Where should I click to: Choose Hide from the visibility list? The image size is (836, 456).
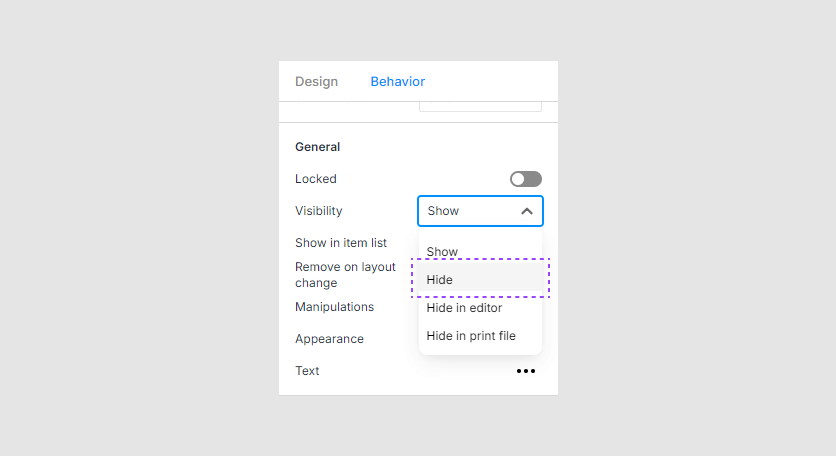click(x=440, y=280)
